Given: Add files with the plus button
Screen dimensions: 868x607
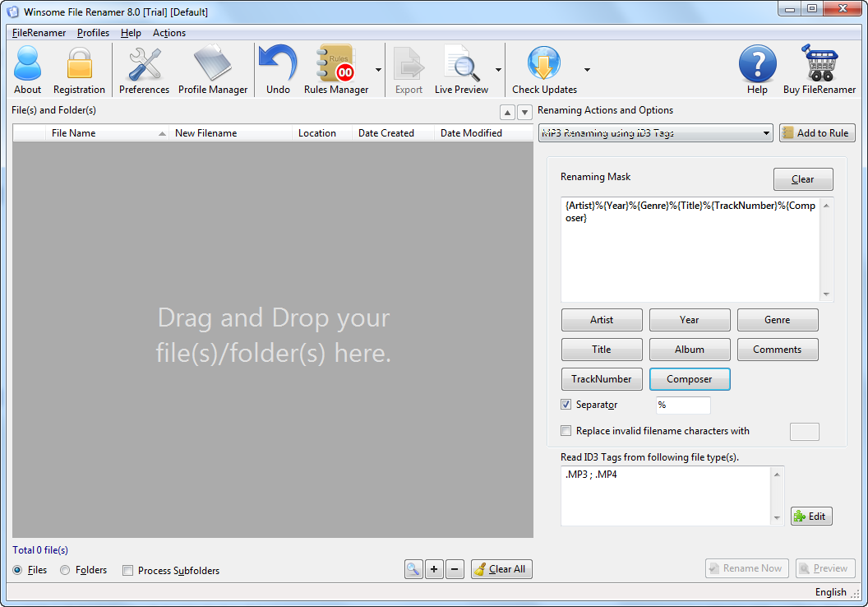Looking at the screenshot, I should pyautogui.click(x=434, y=569).
